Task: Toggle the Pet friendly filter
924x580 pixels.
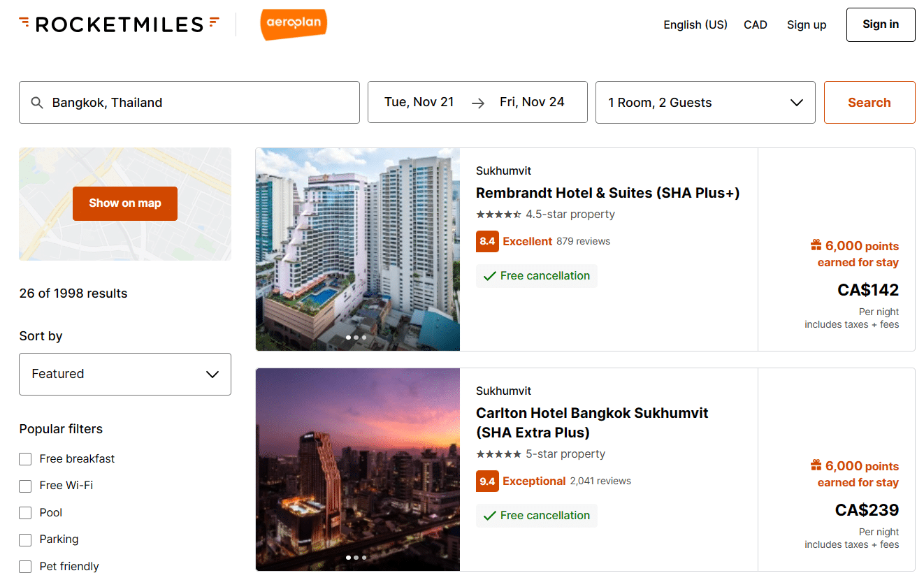Action: [x=26, y=567]
